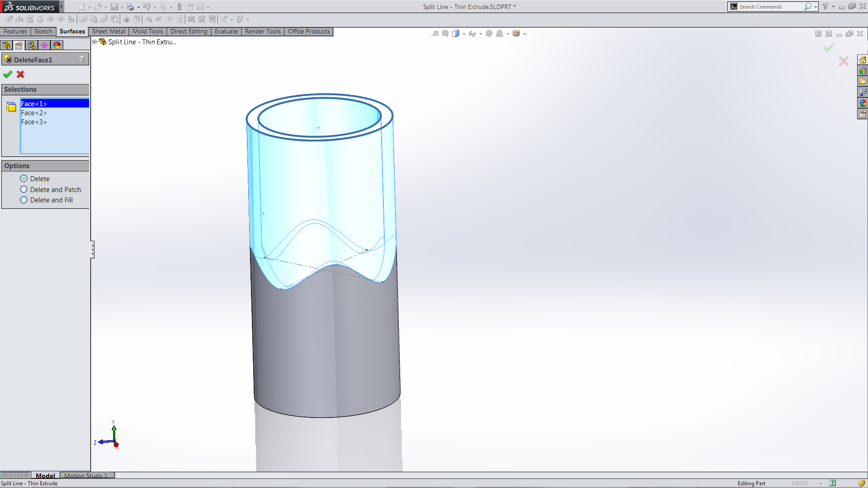Open DeleteFace help question mark

[81, 59]
